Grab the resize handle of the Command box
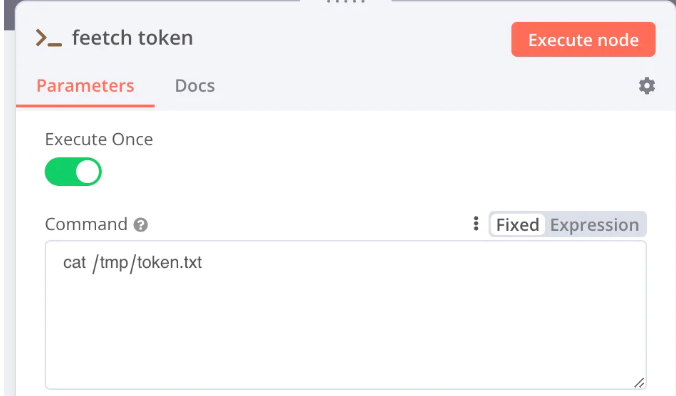676x396 pixels. pos(639,383)
